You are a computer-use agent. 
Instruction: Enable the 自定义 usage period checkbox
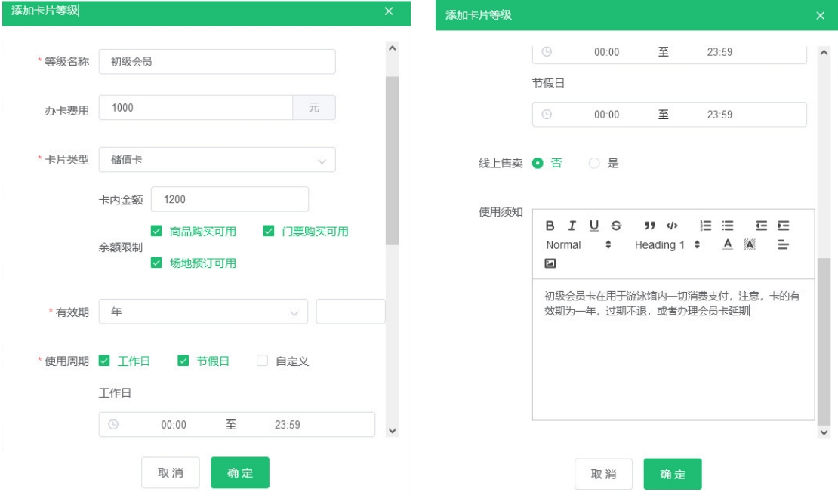[x=262, y=361]
